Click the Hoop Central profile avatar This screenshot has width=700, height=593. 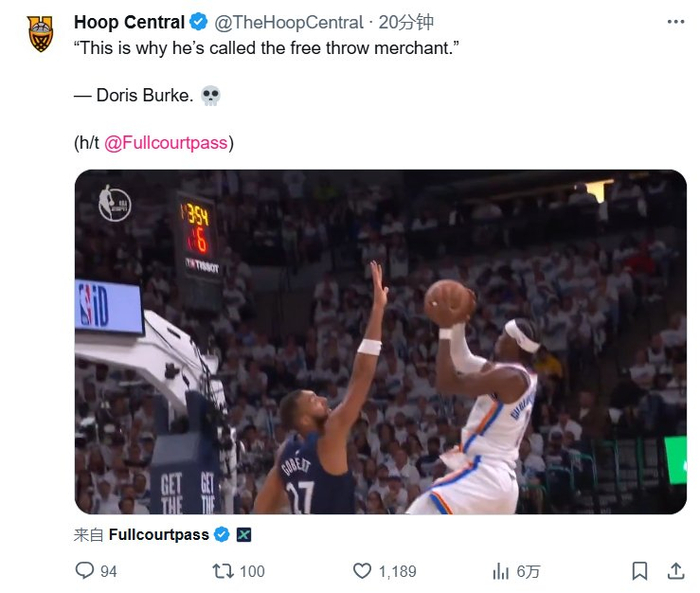[40, 34]
